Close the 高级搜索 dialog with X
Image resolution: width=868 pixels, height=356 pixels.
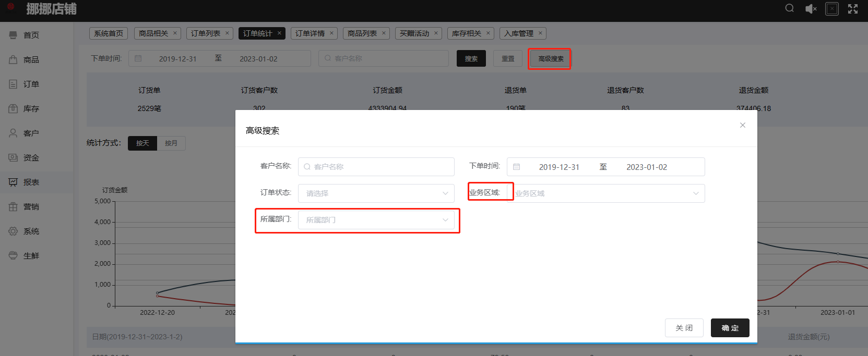(x=742, y=125)
